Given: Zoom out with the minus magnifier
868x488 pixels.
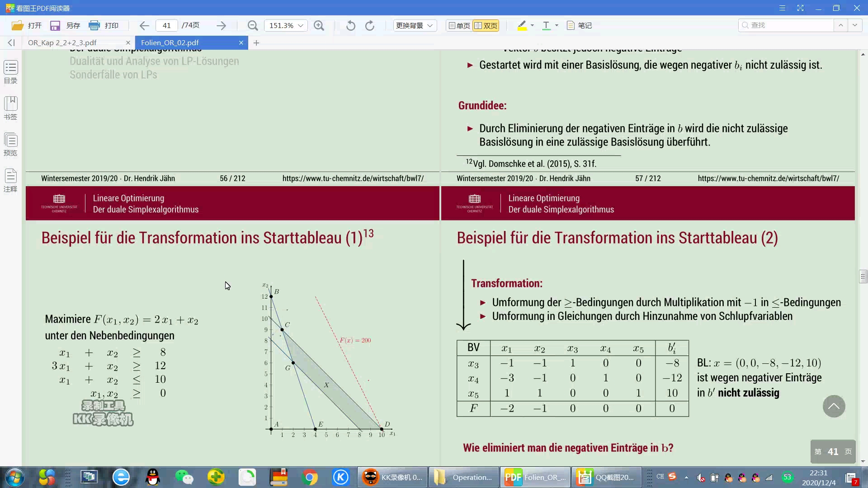Looking at the screenshot, I should 253,26.
